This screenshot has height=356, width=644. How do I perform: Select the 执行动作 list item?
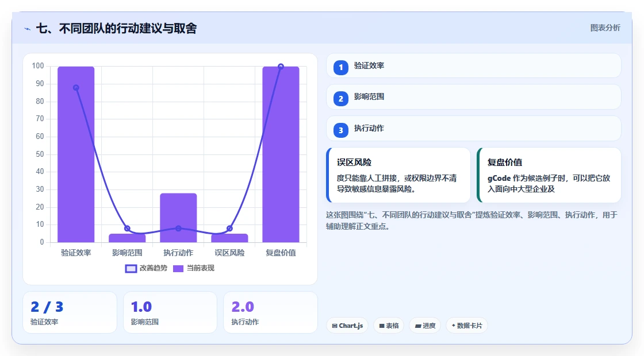[473, 129]
